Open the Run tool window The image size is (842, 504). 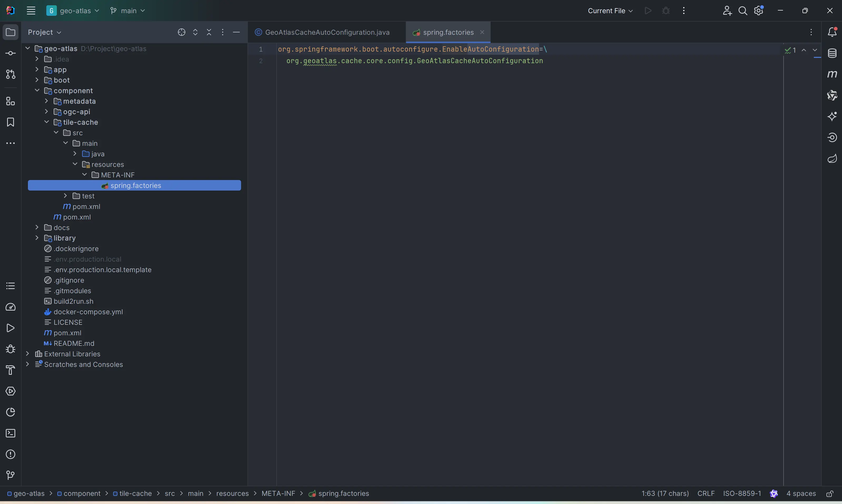click(11, 328)
